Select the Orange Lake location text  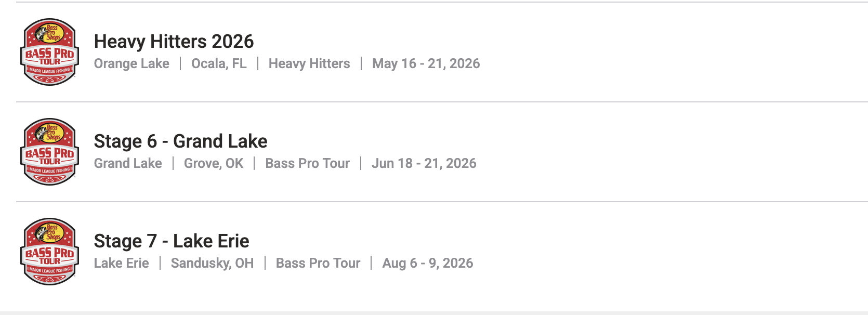tap(131, 63)
